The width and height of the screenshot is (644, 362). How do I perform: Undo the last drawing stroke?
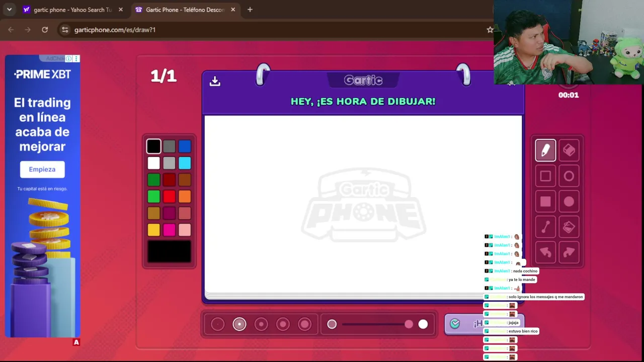(x=545, y=252)
